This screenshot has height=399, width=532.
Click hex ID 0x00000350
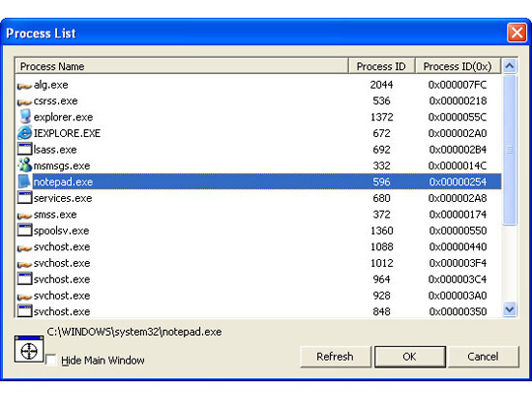tap(458, 311)
